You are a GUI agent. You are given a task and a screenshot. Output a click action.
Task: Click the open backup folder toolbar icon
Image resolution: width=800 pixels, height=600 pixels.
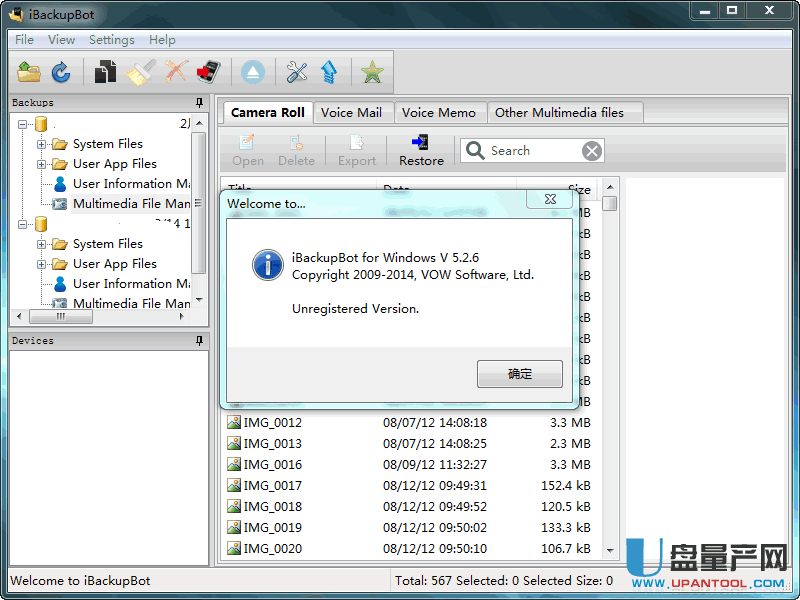[x=29, y=72]
